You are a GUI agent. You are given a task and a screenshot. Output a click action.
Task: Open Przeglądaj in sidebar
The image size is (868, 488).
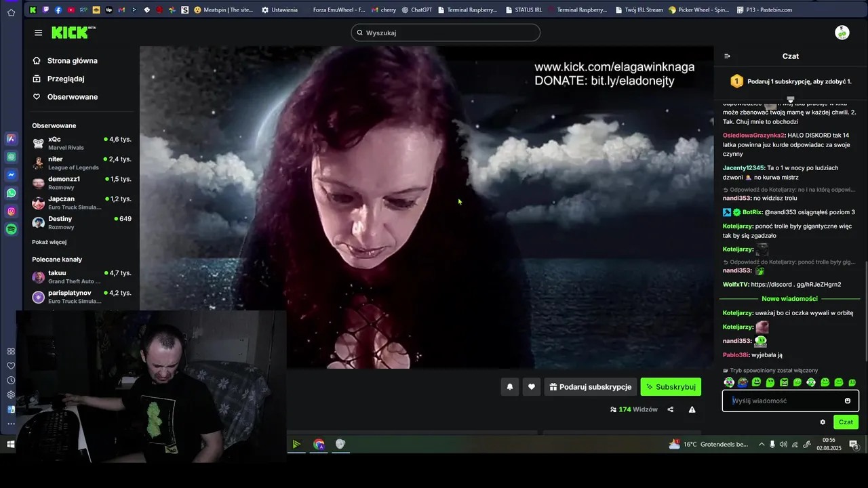click(58, 79)
